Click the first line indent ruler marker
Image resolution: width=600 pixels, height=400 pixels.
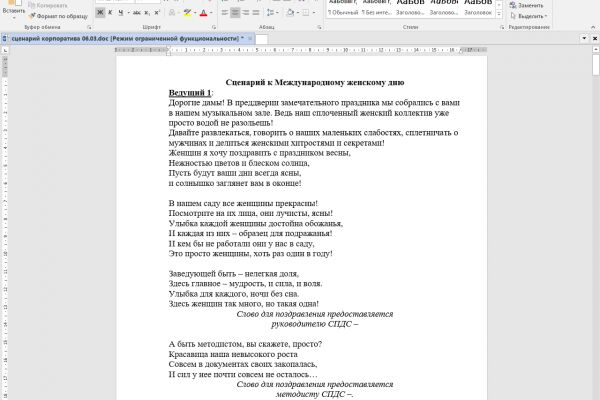pyautogui.click(x=168, y=48)
